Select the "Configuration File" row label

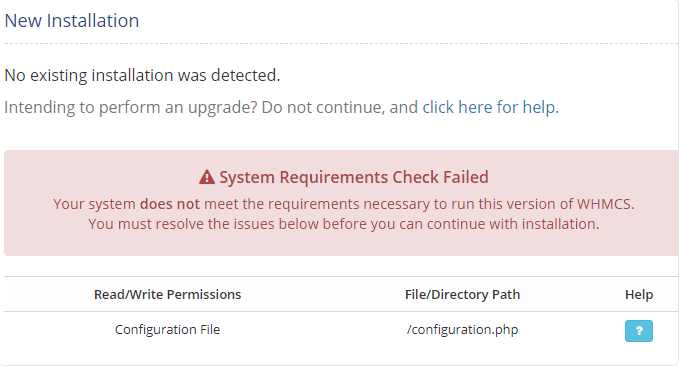(167, 330)
